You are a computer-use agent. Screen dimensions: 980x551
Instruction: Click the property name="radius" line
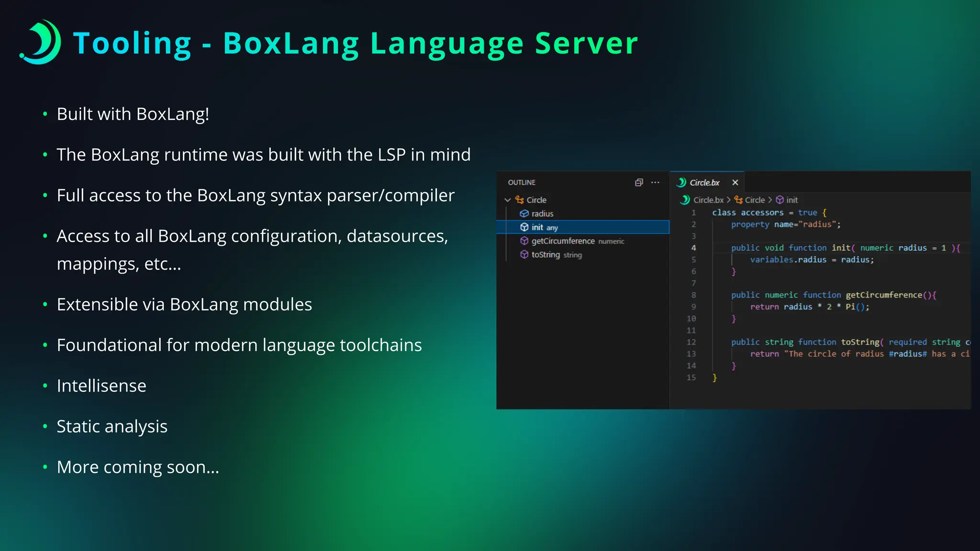pyautogui.click(x=786, y=224)
